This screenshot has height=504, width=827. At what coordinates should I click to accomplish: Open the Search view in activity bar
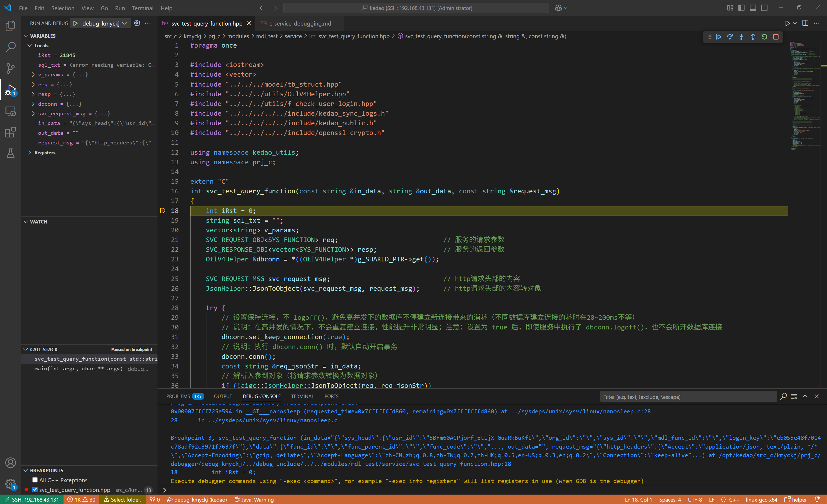10,47
